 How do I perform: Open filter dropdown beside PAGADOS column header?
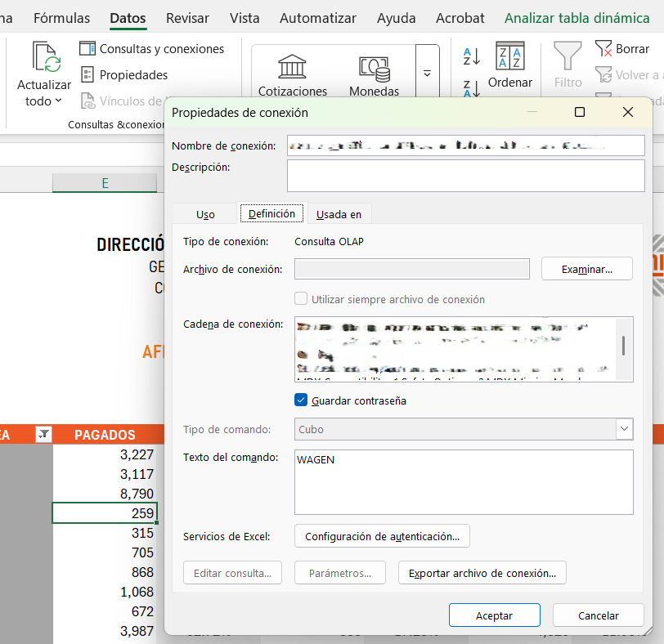point(44,435)
